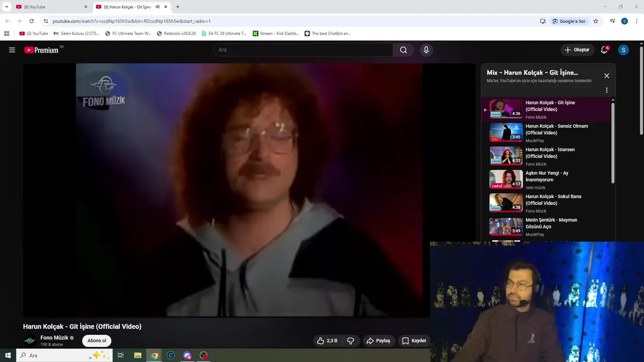Open the YouTube hamburger guide menu
Viewport: 644px width, 362px height.
pos(12,50)
